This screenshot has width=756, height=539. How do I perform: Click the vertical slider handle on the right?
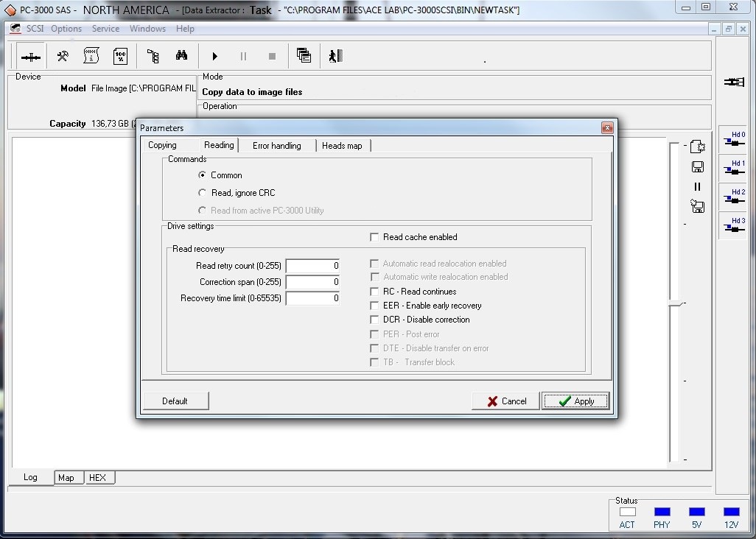(x=674, y=304)
